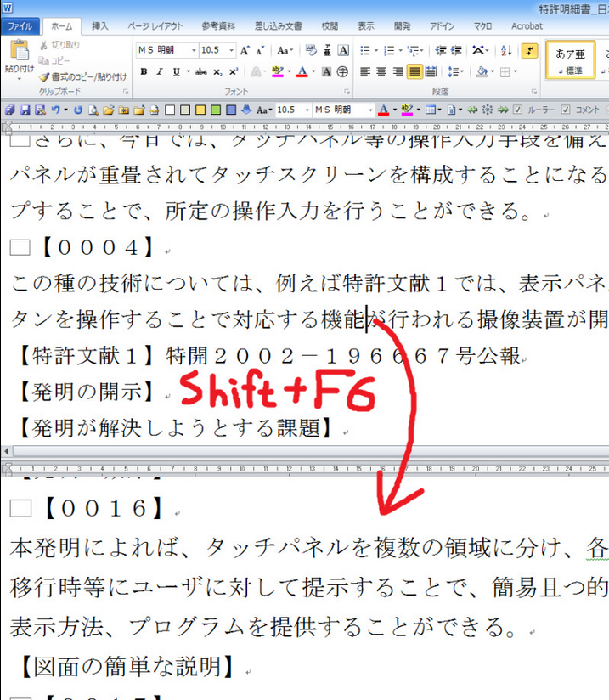This screenshot has height=700, width=609.
Task: Click the yellow color square in toolbar
Action: (200, 110)
